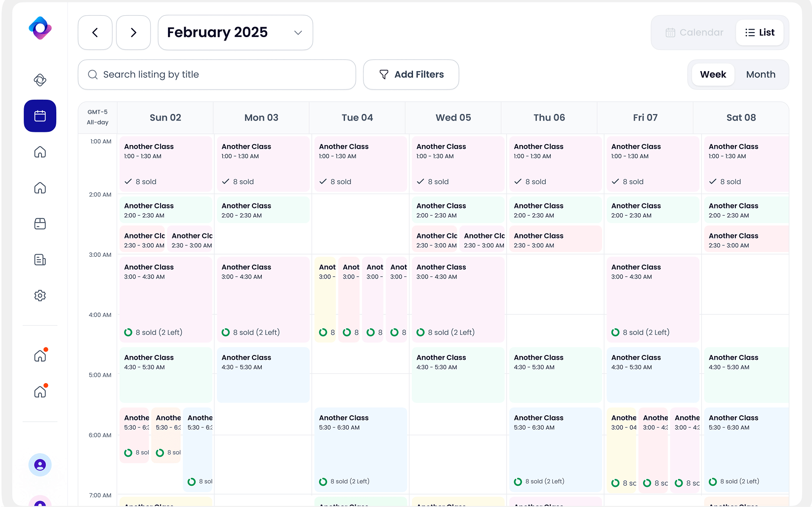Click the user profile avatar icon at bottom
The image size is (812, 507).
tap(40, 465)
